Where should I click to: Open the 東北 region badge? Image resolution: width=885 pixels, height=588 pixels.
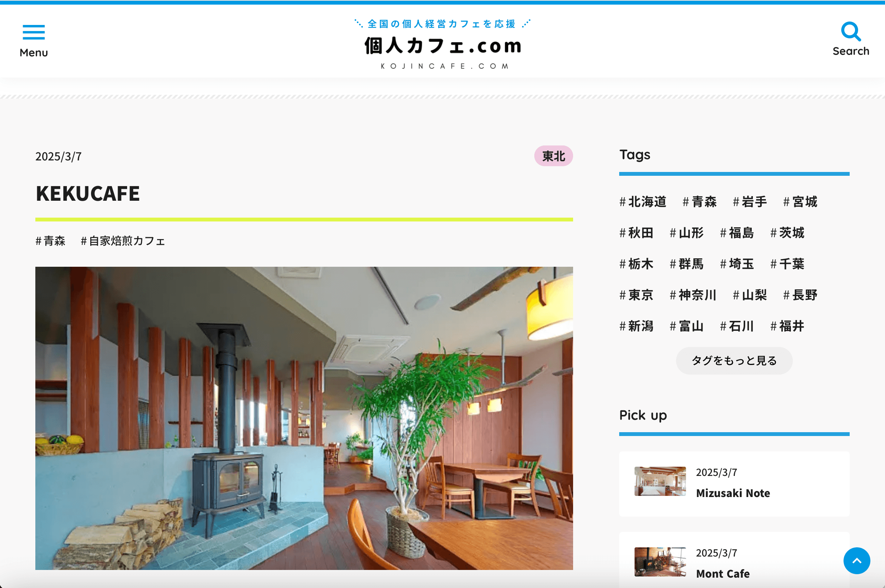[x=553, y=156]
